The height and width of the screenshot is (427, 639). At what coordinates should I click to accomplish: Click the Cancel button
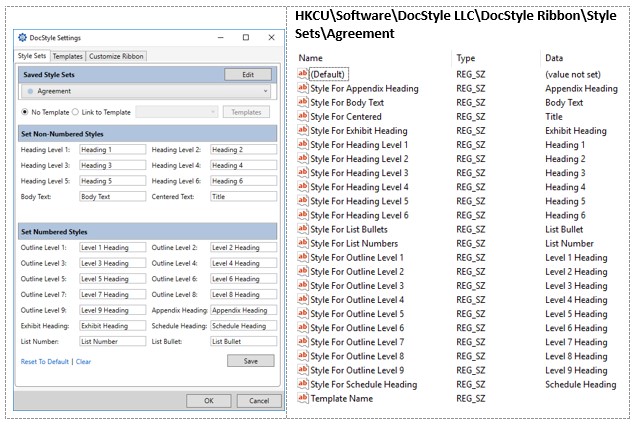(x=259, y=401)
